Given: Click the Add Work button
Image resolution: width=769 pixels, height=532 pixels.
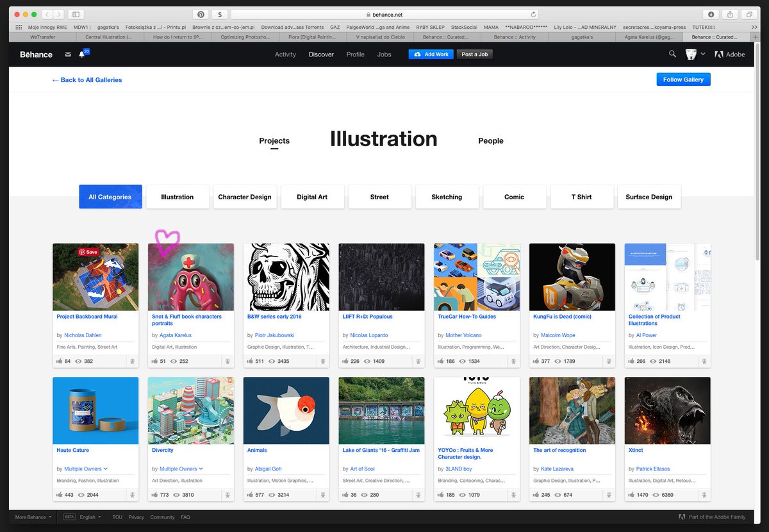Looking at the screenshot, I should point(431,54).
